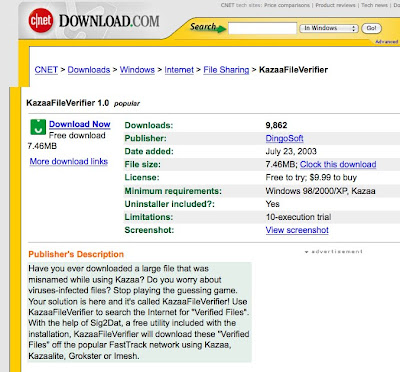This screenshot has width=400, height=372.
Task: Go to File Sharing breadcrumb link
Action: [x=226, y=70]
